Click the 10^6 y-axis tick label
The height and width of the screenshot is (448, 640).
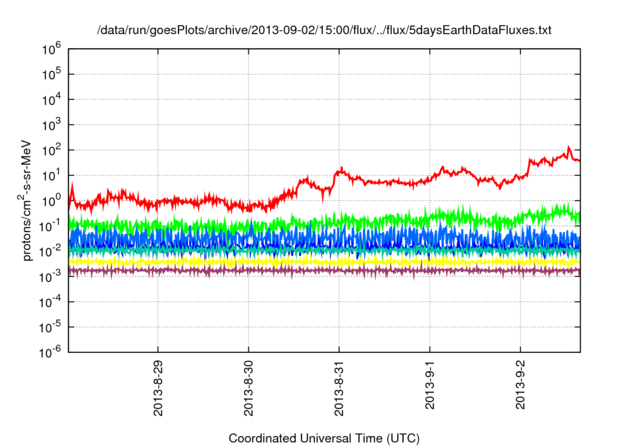(52, 49)
